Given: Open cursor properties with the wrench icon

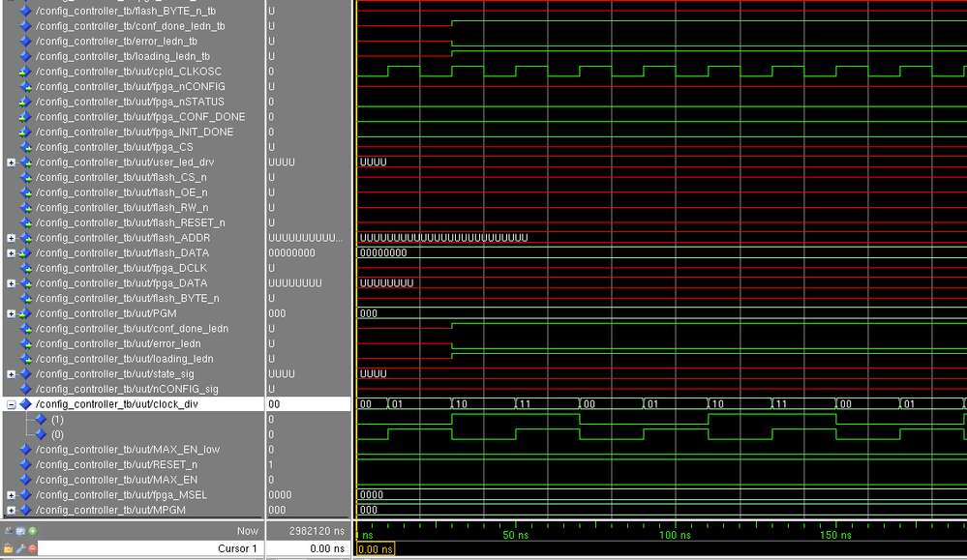Looking at the screenshot, I should 20,548.
